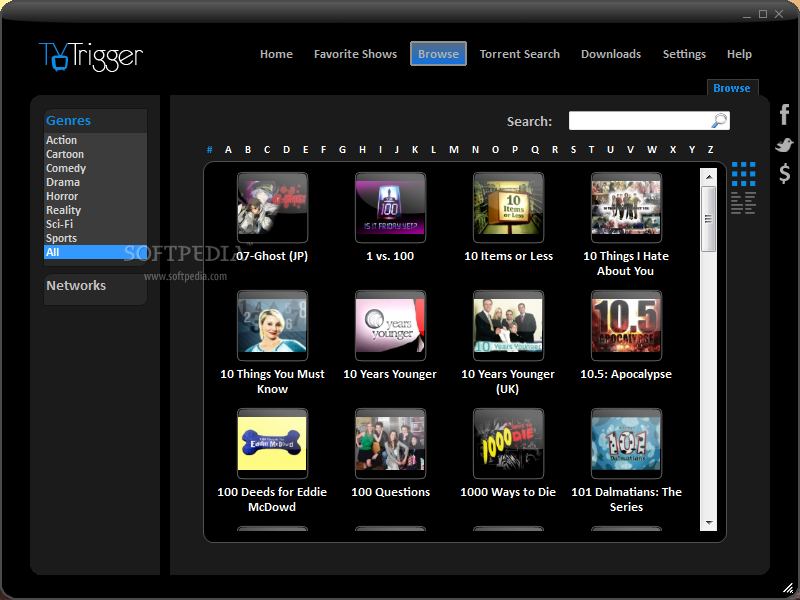Jump to shows starting with B
The width and height of the screenshot is (800, 600).
(x=247, y=149)
